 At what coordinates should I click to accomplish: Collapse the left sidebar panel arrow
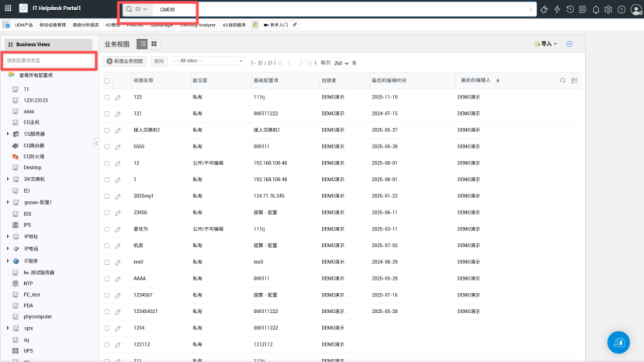coord(96,143)
